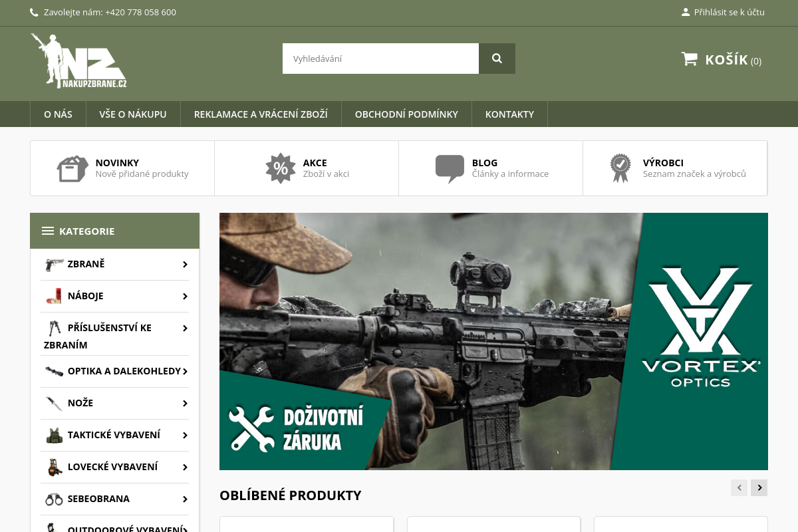The height and width of the screenshot is (532, 798).
Task: Focus the Vyhledávání search field
Action: (380, 59)
